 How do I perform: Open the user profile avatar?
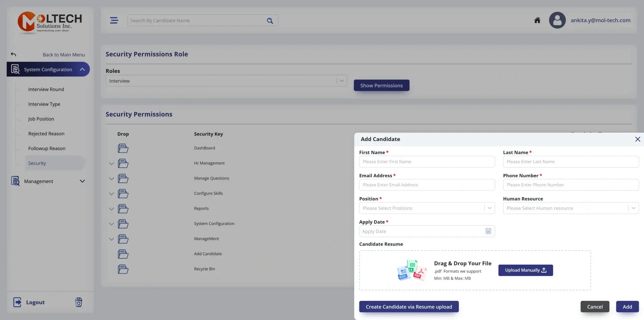[x=557, y=20]
